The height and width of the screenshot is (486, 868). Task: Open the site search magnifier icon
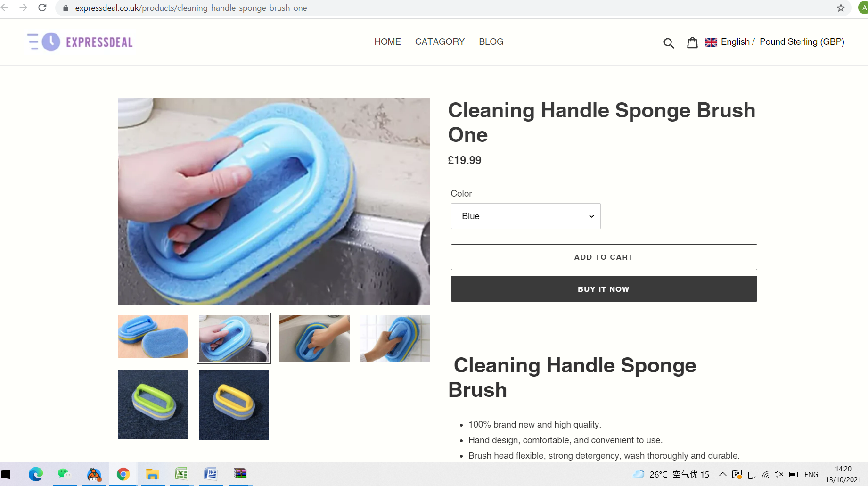pyautogui.click(x=669, y=43)
